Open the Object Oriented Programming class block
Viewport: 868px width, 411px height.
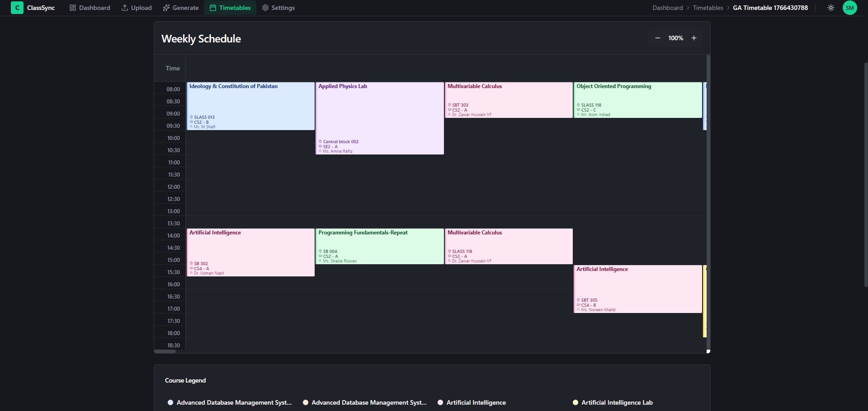click(x=638, y=100)
